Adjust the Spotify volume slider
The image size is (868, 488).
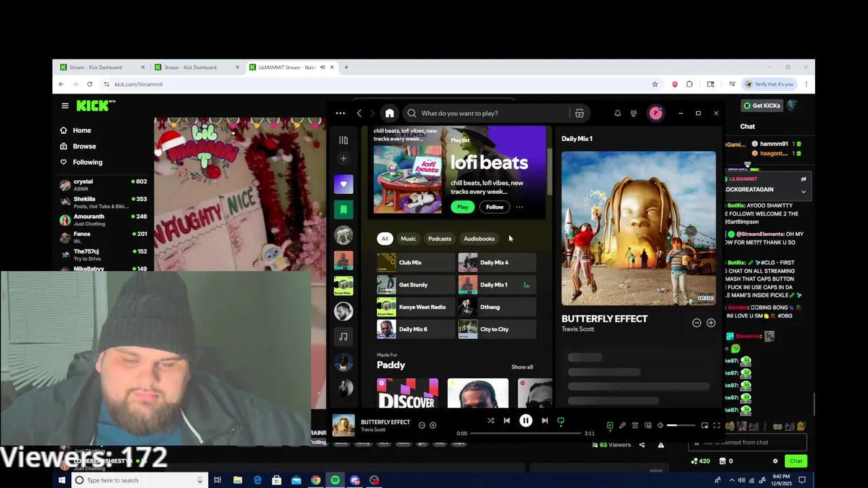coord(682,426)
